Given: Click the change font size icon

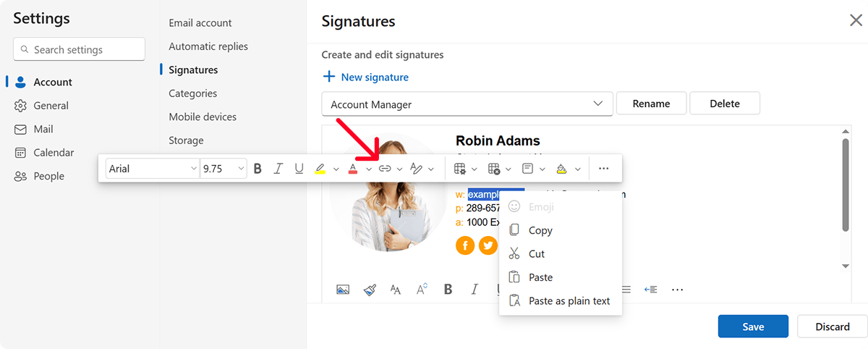Looking at the screenshot, I should (x=422, y=290).
